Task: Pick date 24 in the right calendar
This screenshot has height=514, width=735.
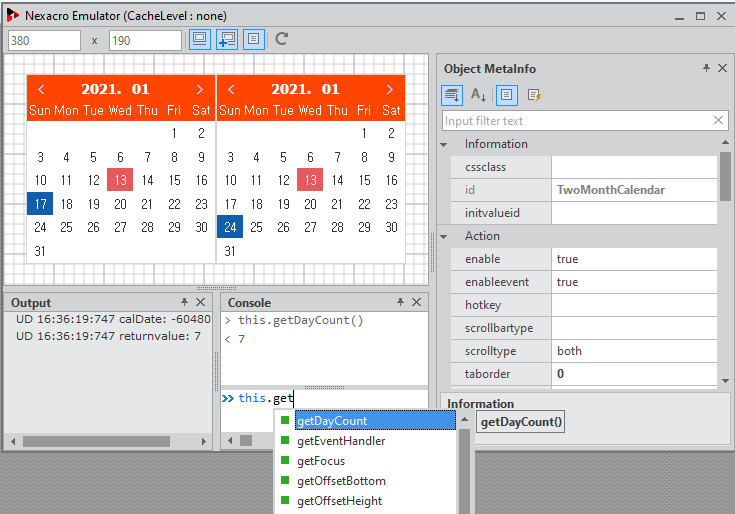Action: (x=230, y=227)
